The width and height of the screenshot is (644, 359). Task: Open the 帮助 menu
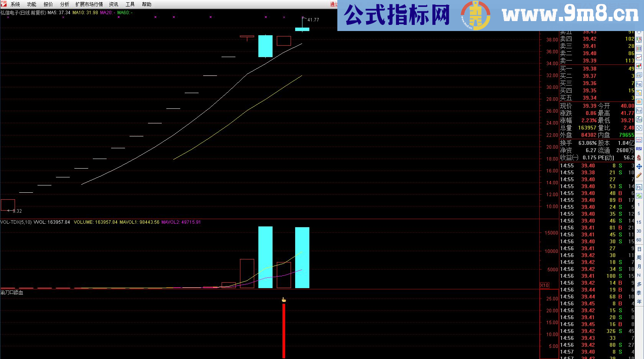[146, 4]
